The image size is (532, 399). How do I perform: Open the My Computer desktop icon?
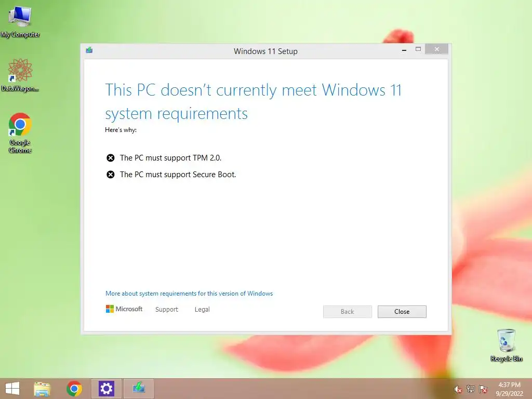(20, 21)
